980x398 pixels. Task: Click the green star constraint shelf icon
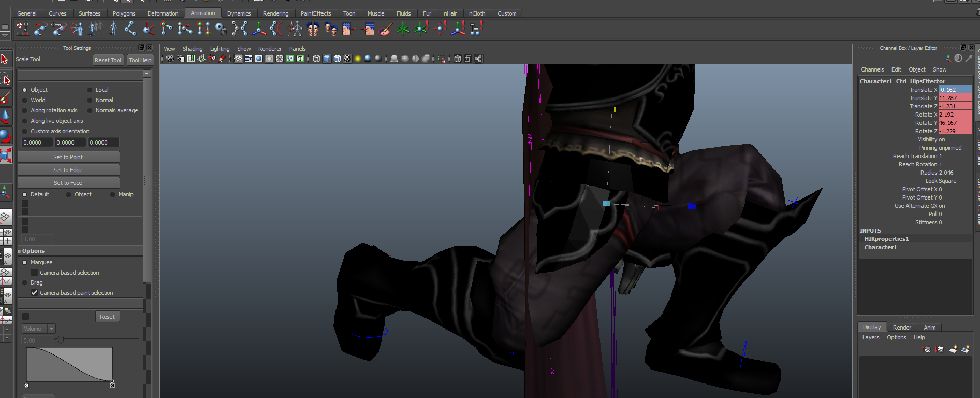(403, 29)
